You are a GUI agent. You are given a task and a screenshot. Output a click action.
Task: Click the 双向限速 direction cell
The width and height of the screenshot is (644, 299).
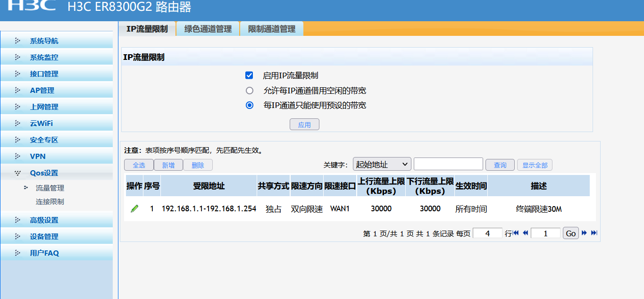307,209
